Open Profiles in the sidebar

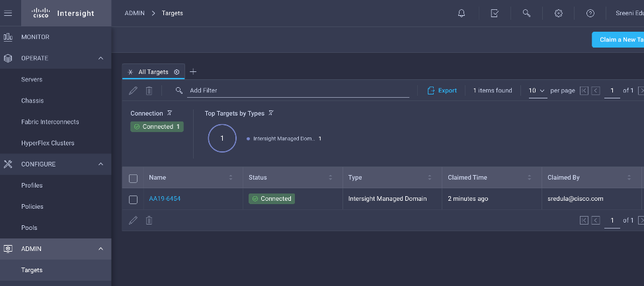tap(32, 186)
